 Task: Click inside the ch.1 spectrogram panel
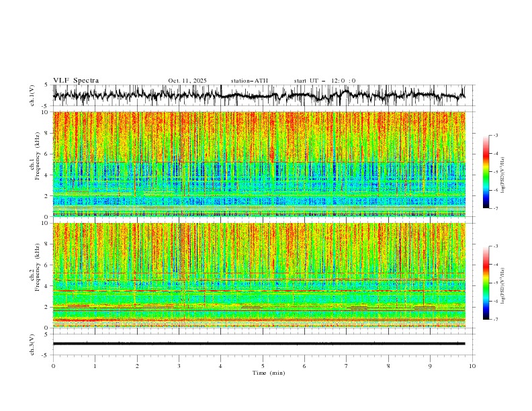tap(259, 164)
